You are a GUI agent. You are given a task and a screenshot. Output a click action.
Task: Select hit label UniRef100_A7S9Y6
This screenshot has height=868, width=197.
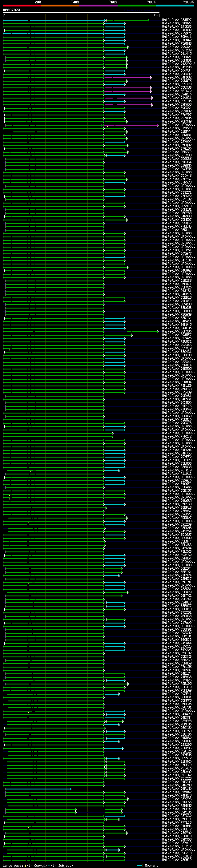click(x=177, y=34)
